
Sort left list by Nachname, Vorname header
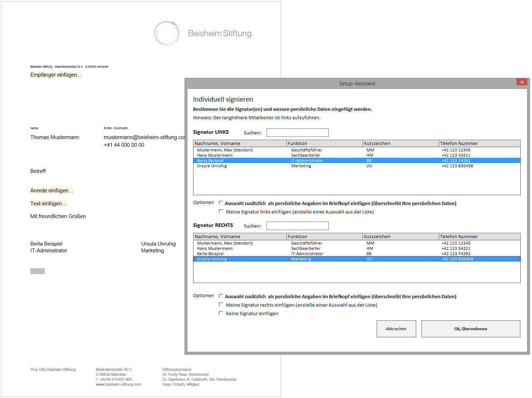click(240, 144)
